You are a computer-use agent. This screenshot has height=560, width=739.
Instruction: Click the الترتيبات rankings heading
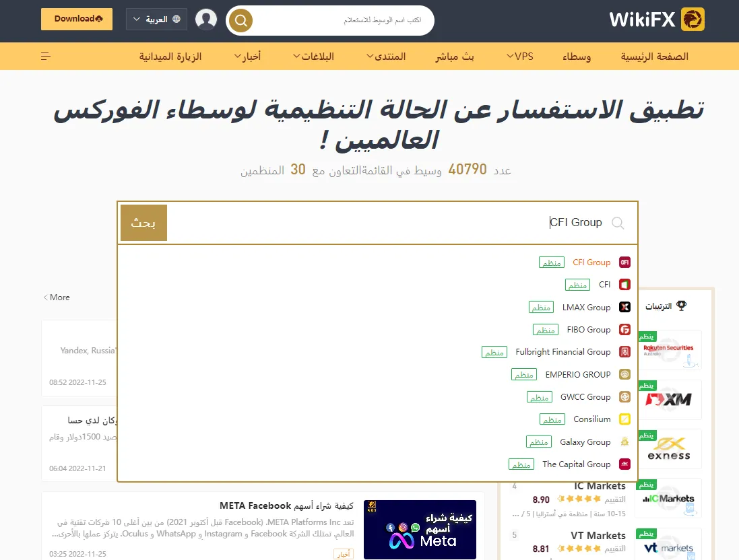pos(658,306)
